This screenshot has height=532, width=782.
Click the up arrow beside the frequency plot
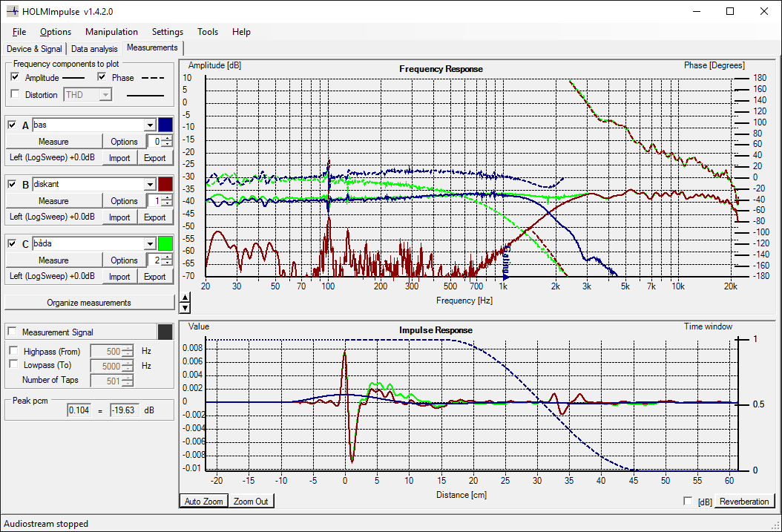[x=185, y=298]
